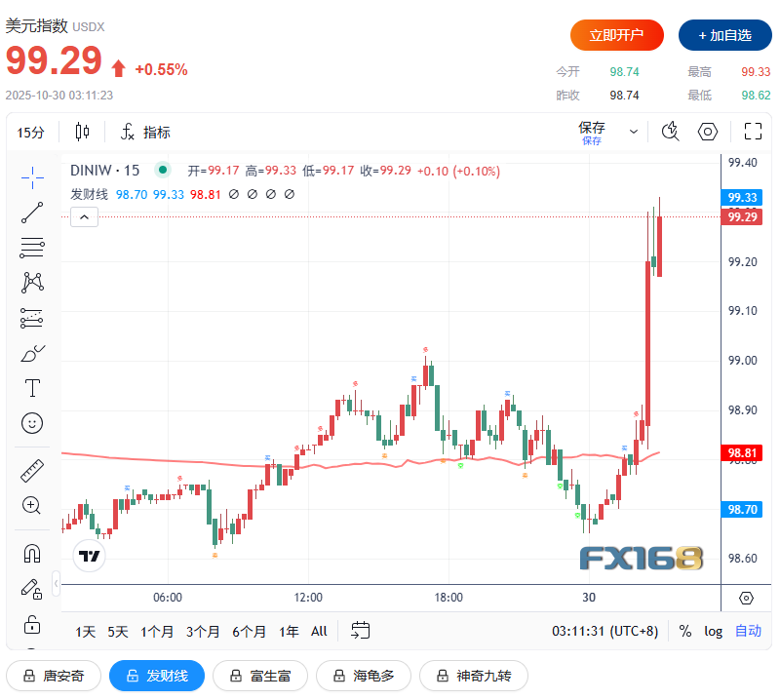Click the DINIW · 15 symbol legend
780x700 pixels.
pyautogui.click(x=105, y=171)
